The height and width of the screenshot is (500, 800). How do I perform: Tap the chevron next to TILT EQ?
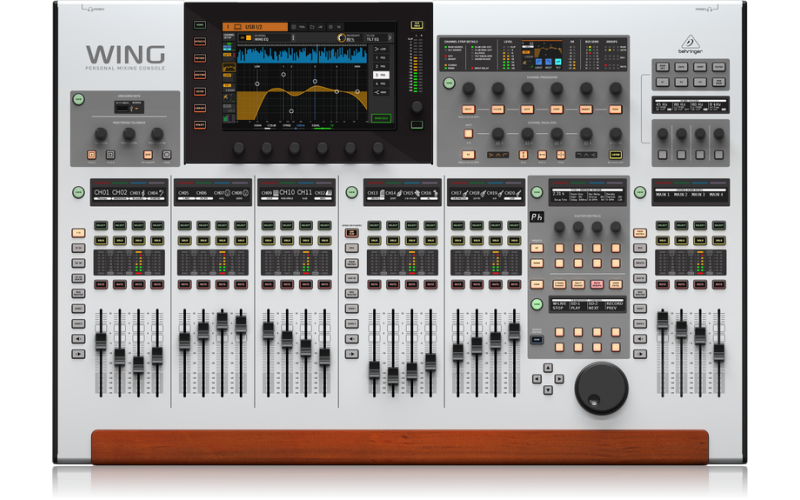click(390, 38)
